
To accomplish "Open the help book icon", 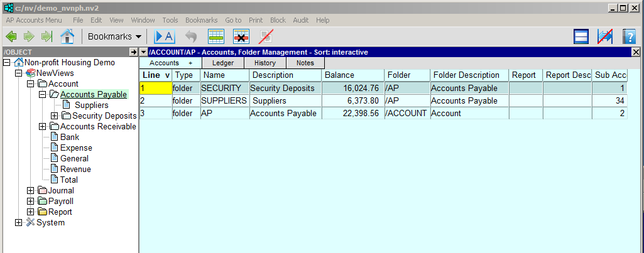I will click(629, 36).
